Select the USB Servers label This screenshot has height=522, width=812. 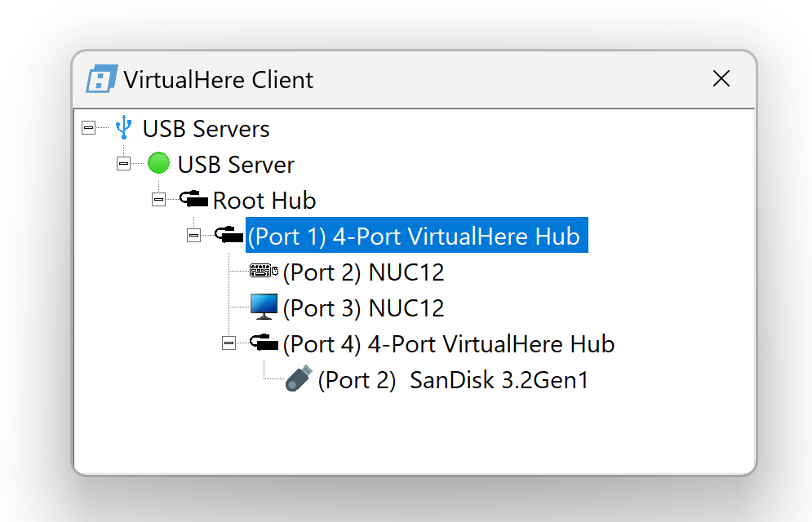(206, 129)
